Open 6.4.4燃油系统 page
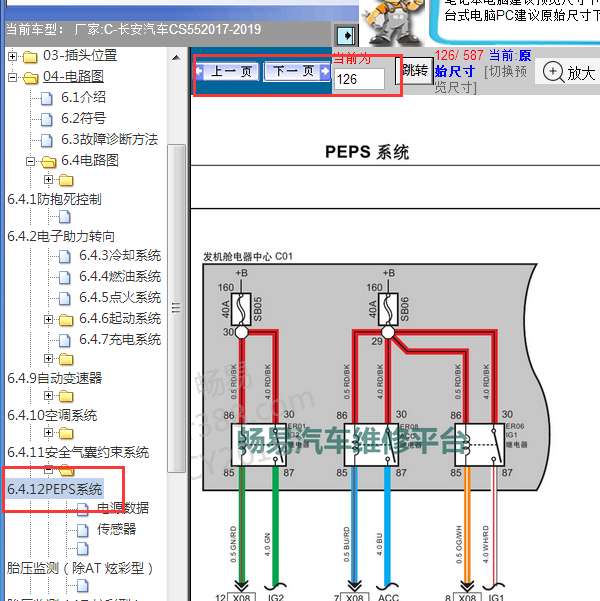This screenshot has width=600, height=601. (120, 276)
